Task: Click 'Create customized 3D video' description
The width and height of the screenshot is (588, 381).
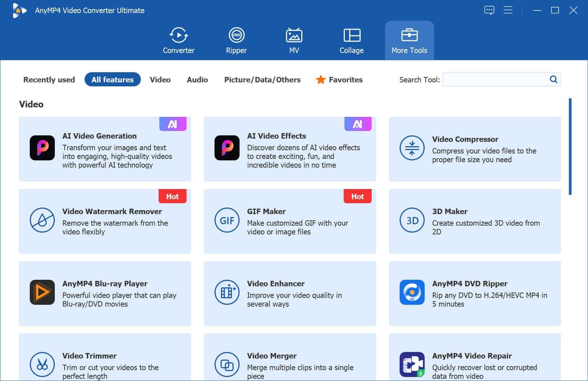Action: [486, 227]
